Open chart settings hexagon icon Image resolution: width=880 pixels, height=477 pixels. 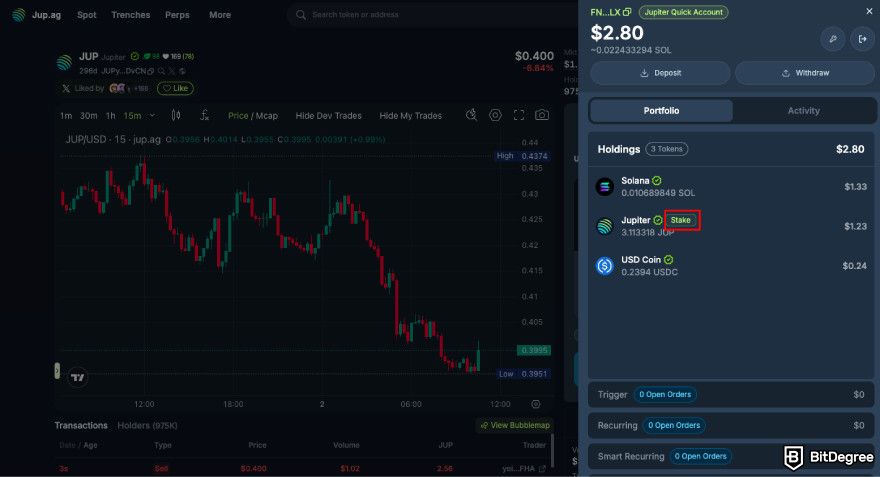(495, 115)
